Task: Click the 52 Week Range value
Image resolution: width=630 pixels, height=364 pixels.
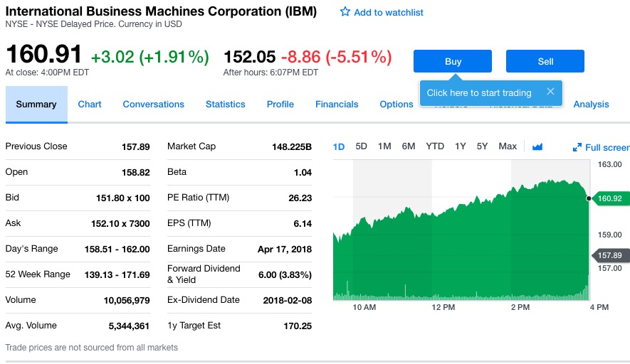Action: click(117, 275)
